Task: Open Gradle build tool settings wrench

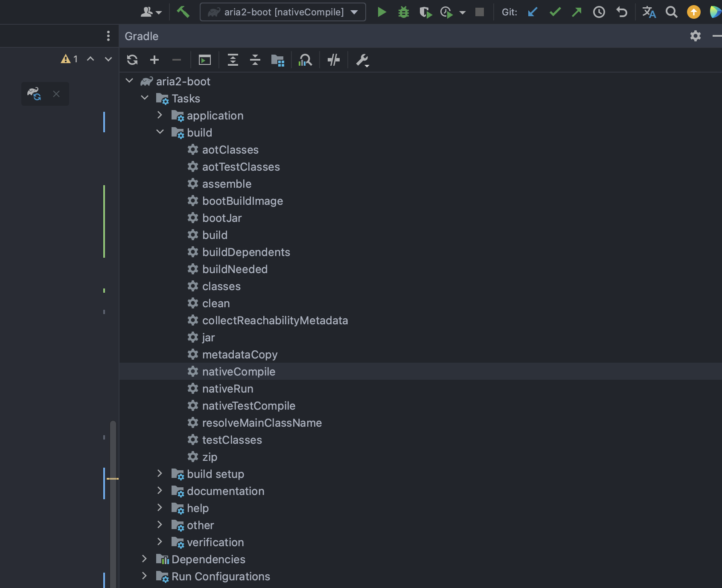Action: tap(363, 60)
